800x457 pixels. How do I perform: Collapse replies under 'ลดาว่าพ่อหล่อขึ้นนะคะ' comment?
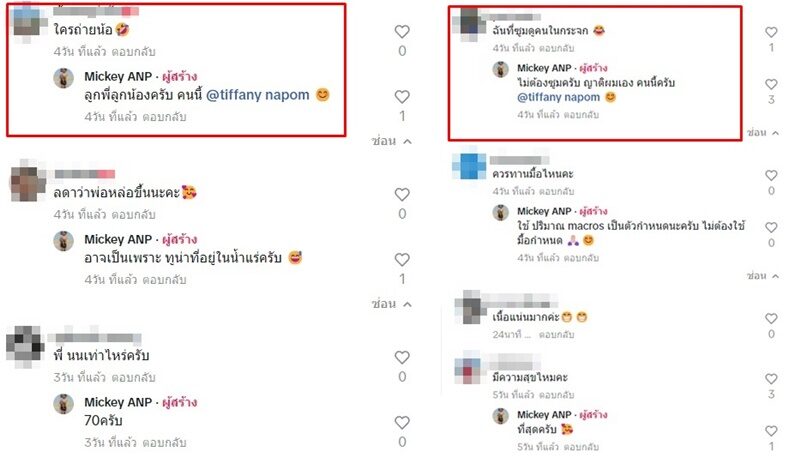point(391,304)
